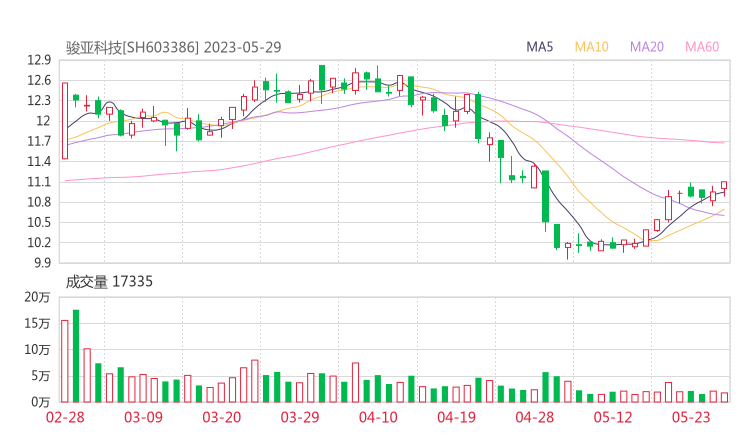Click the MA10 legend label

click(x=591, y=47)
